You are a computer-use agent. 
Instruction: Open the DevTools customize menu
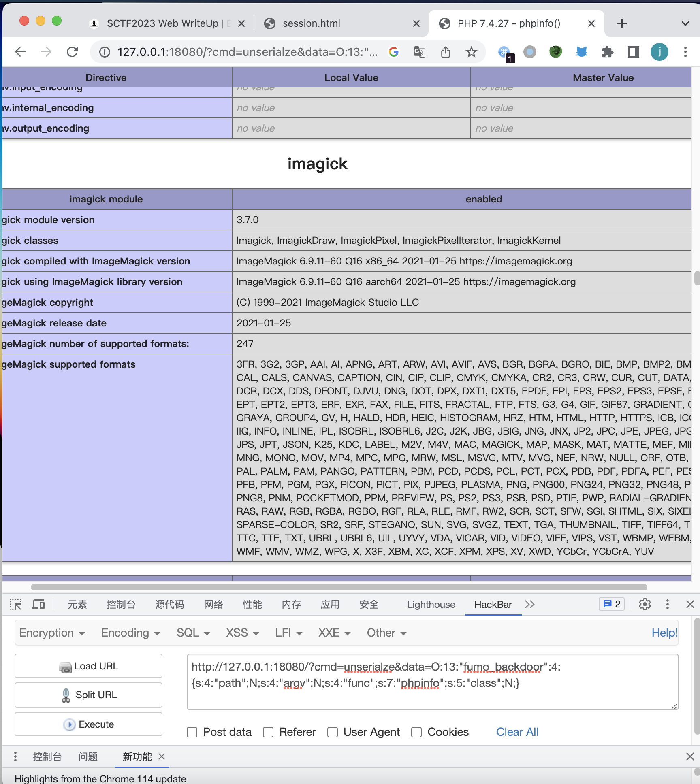coord(668,605)
